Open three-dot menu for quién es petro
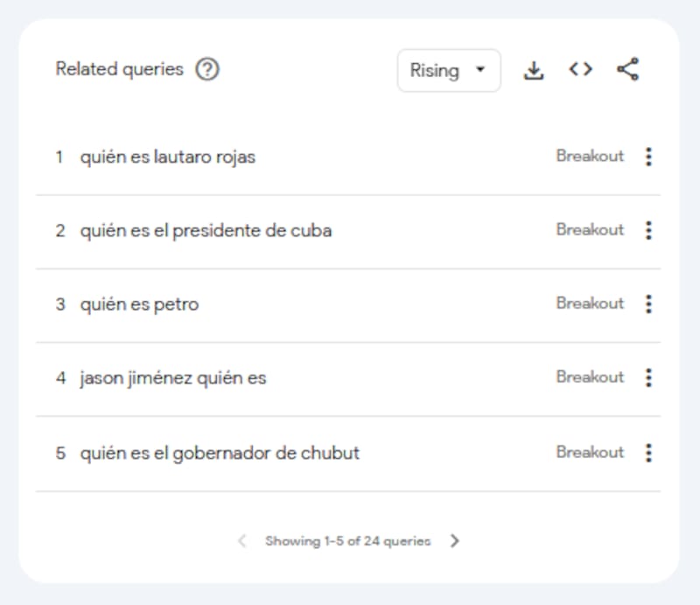Screen dimensions: 700x605 648,304
